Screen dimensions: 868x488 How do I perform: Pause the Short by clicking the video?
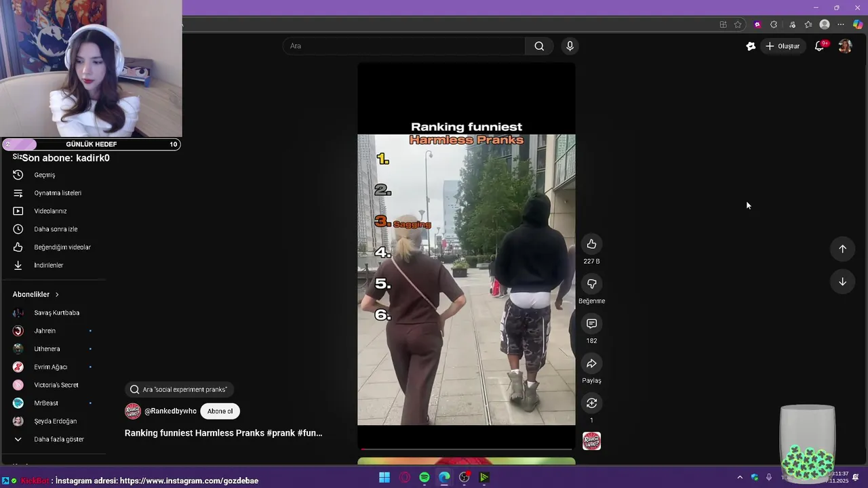point(467,256)
